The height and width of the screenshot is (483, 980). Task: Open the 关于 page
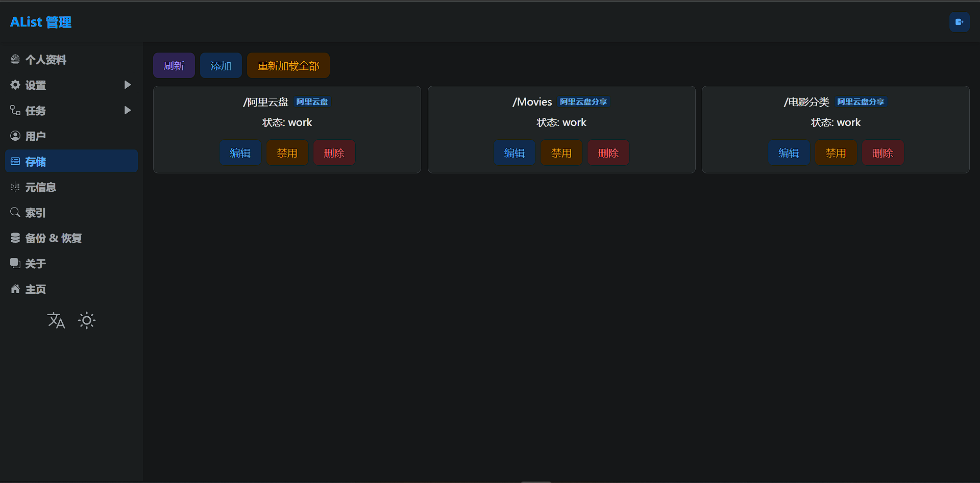36,264
